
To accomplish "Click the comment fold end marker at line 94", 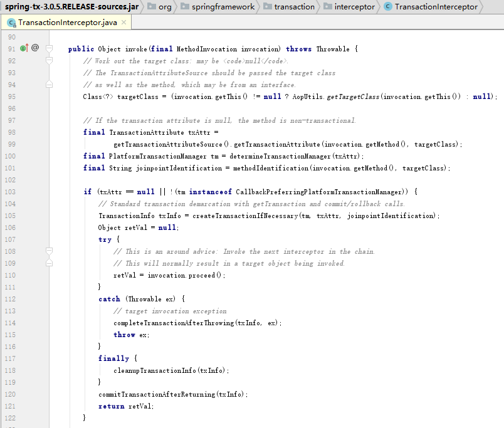I will tap(49, 85).
